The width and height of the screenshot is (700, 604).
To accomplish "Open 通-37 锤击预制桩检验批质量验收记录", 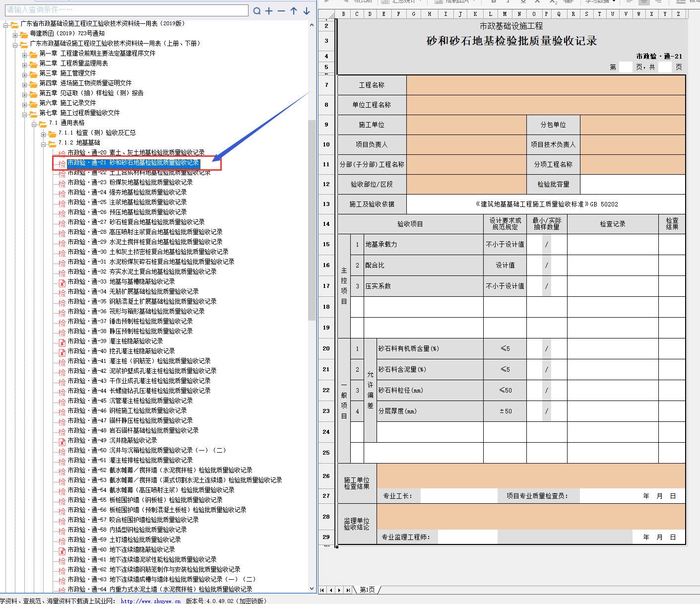I will [x=130, y=322].
